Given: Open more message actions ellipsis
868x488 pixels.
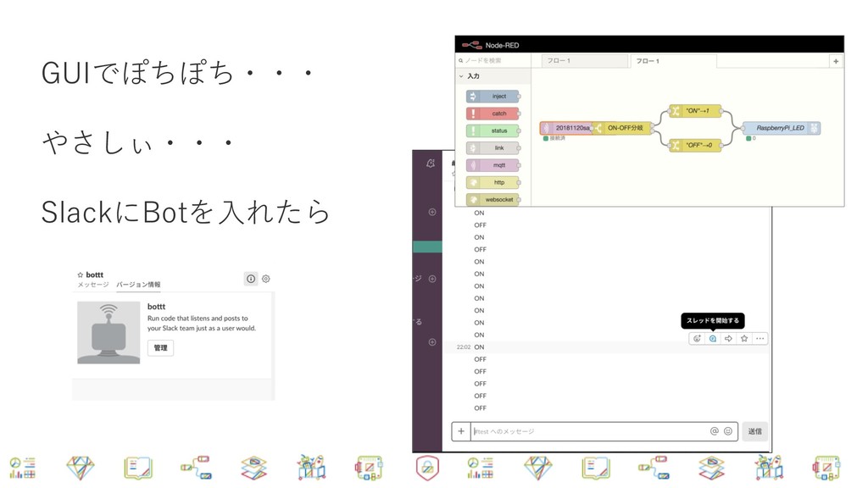Looking at the screenshot, I should tap(760, 339).
